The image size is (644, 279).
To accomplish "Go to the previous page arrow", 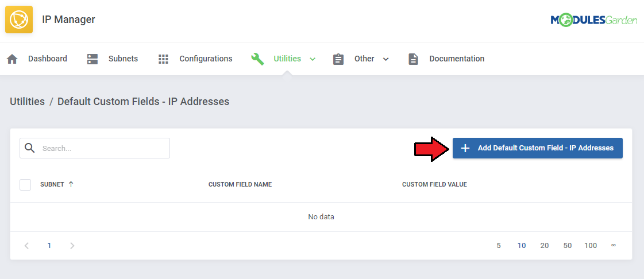I will pyautogui.click(x=26, y=246).
